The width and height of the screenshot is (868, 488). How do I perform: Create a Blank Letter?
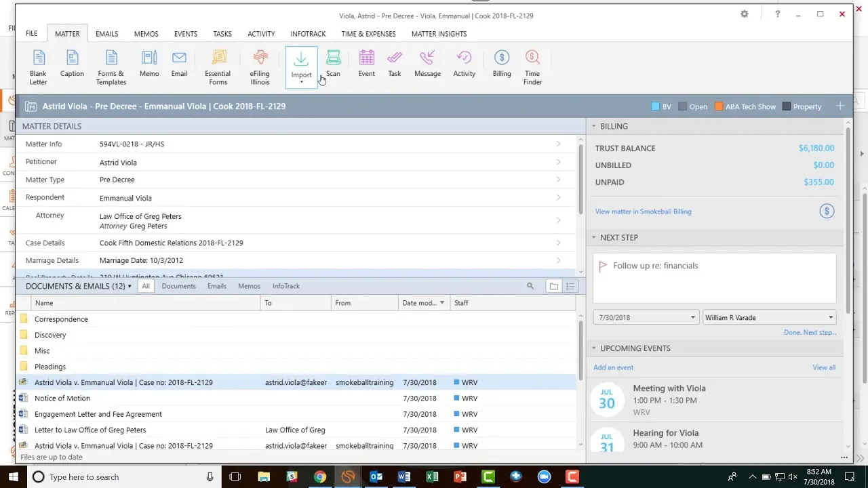(38, 64)
